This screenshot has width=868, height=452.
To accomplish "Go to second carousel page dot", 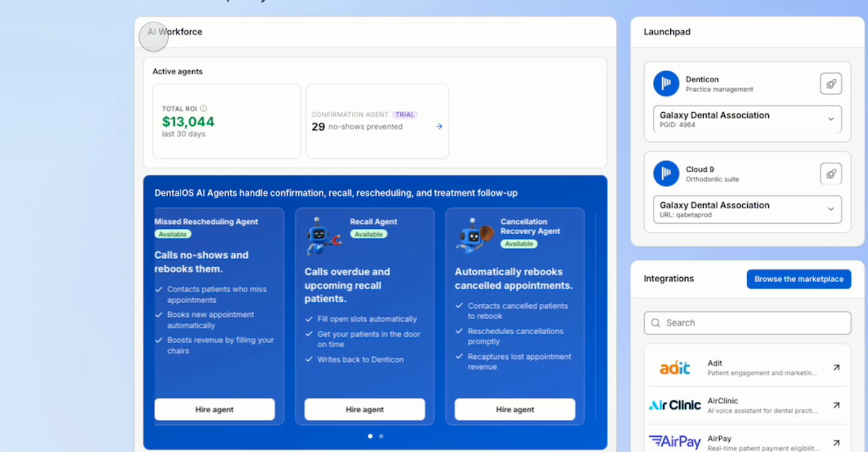I will tap(381, 436).
